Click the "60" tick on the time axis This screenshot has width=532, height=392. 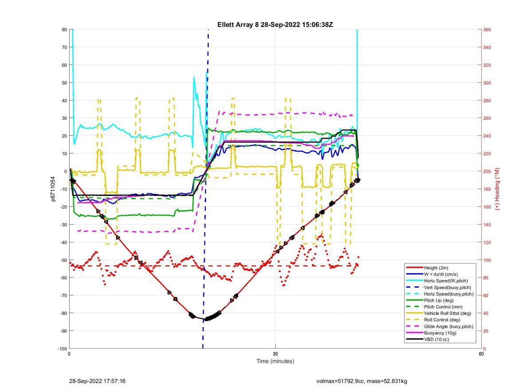[x=481, y=354]
